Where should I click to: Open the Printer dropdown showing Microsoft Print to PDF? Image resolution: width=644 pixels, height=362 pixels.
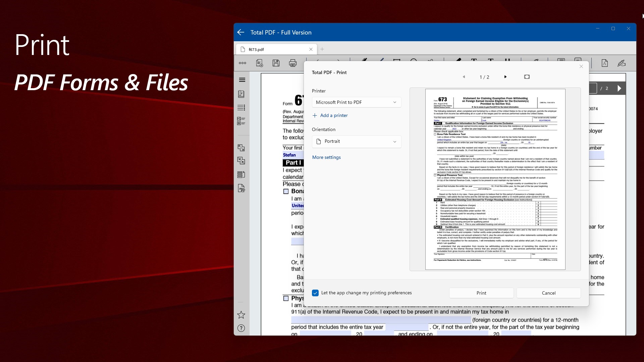click(356, 102)
